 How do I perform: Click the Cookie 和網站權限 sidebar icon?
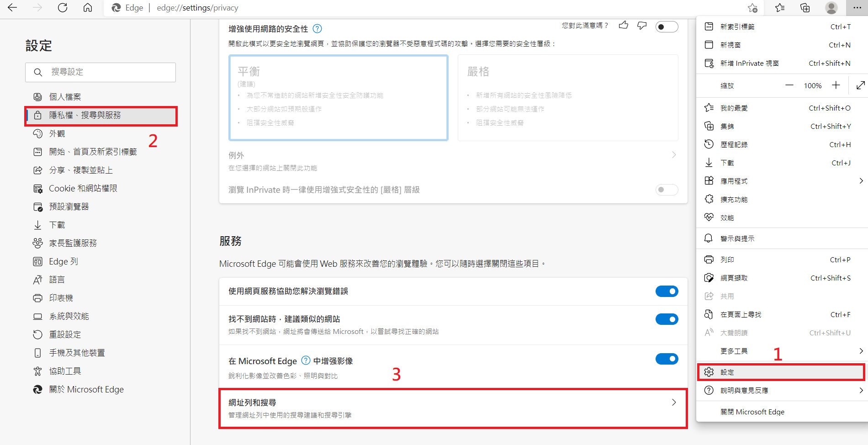[38, 189]
